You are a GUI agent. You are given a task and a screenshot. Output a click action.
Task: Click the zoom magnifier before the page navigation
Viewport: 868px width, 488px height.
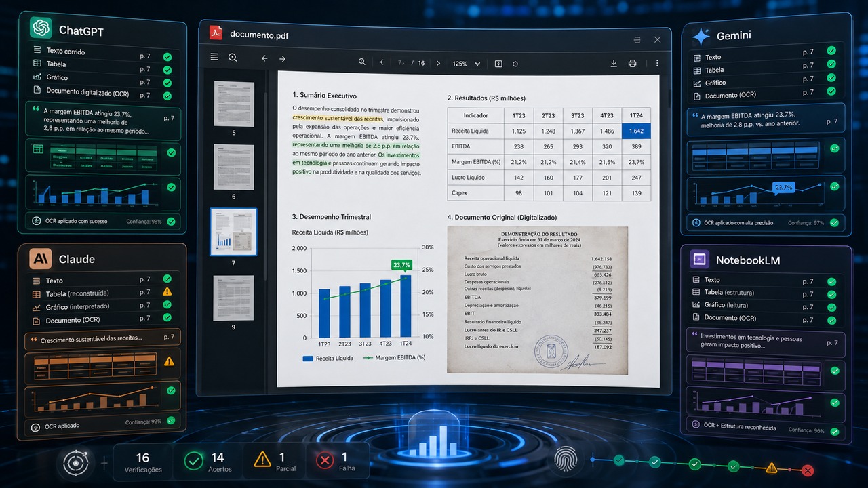click(x=362, y=62)
